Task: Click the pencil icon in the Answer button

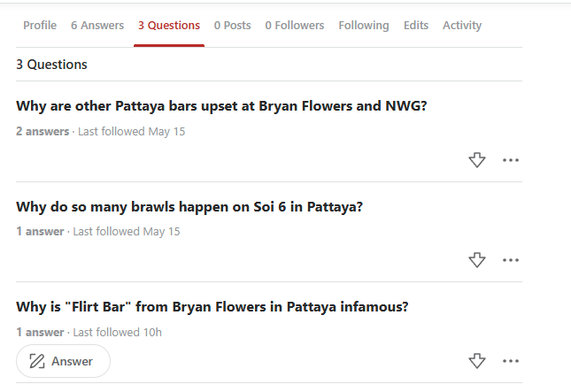Action: [37, 361]
